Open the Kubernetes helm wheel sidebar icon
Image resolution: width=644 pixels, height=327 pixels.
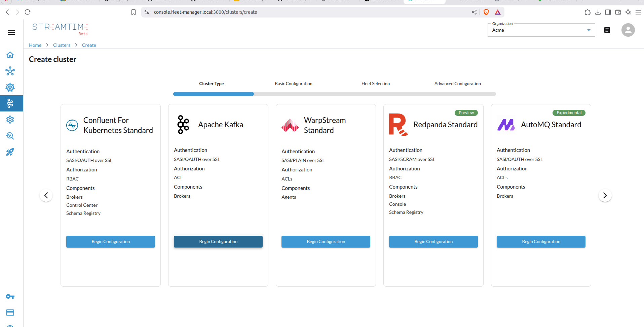click(10, 87)
